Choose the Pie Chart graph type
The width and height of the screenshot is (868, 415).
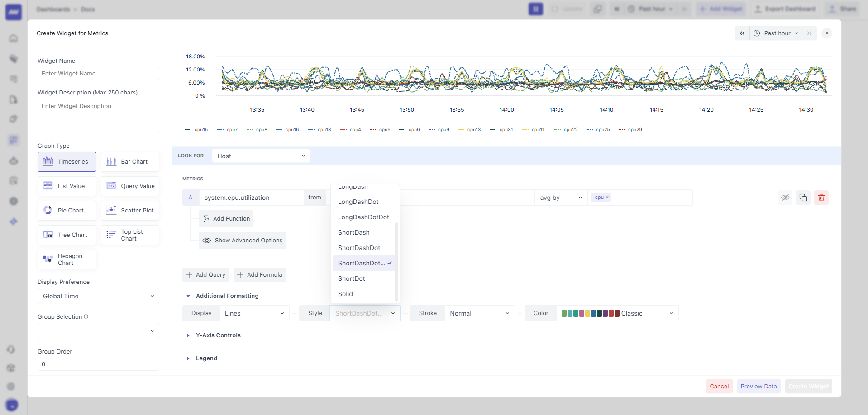[x=67, y=210]
